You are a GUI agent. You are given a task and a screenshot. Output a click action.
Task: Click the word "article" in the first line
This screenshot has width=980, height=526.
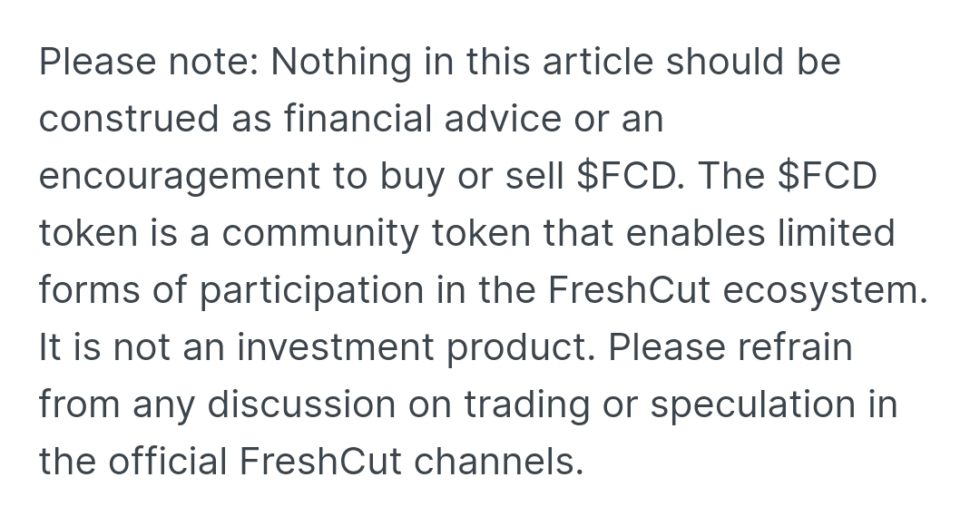597,62
